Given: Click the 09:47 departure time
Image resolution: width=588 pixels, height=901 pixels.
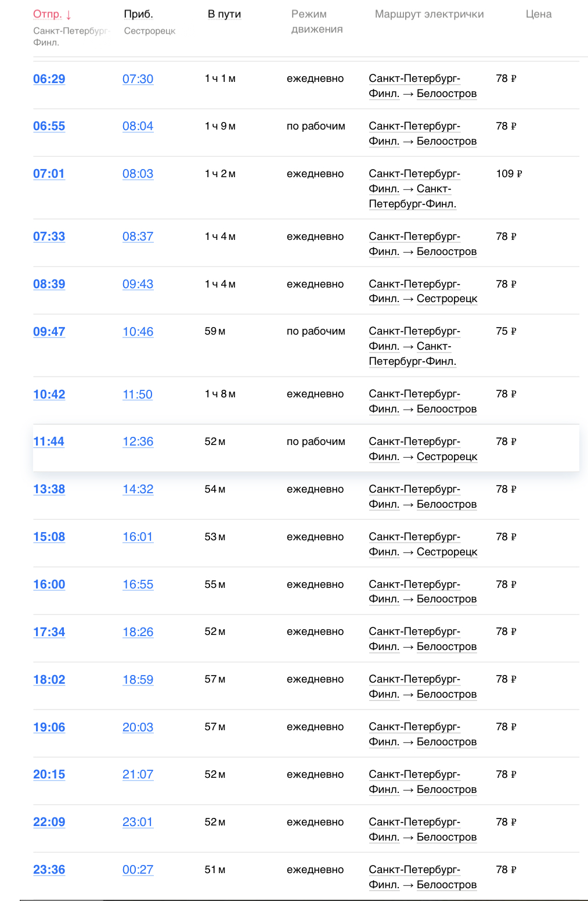Looking at the screenshot, I should click(49, 332).
